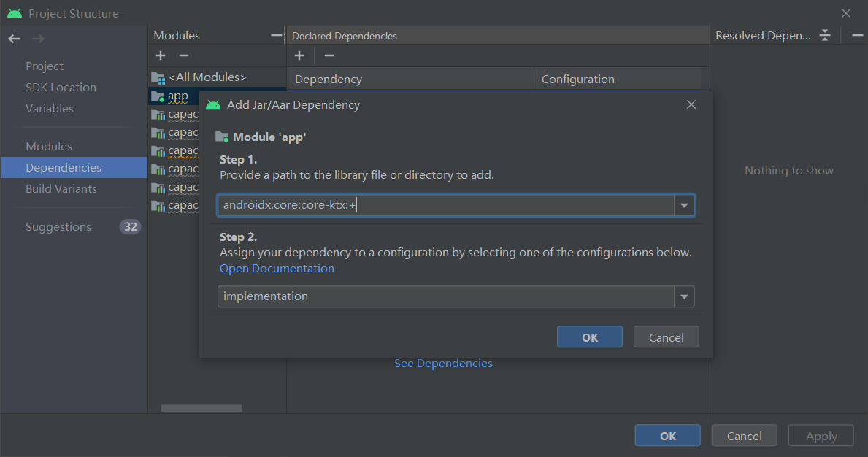Remove declared dependency with minus icon
The height and width of the screenshot is (457, 868).
329,55
